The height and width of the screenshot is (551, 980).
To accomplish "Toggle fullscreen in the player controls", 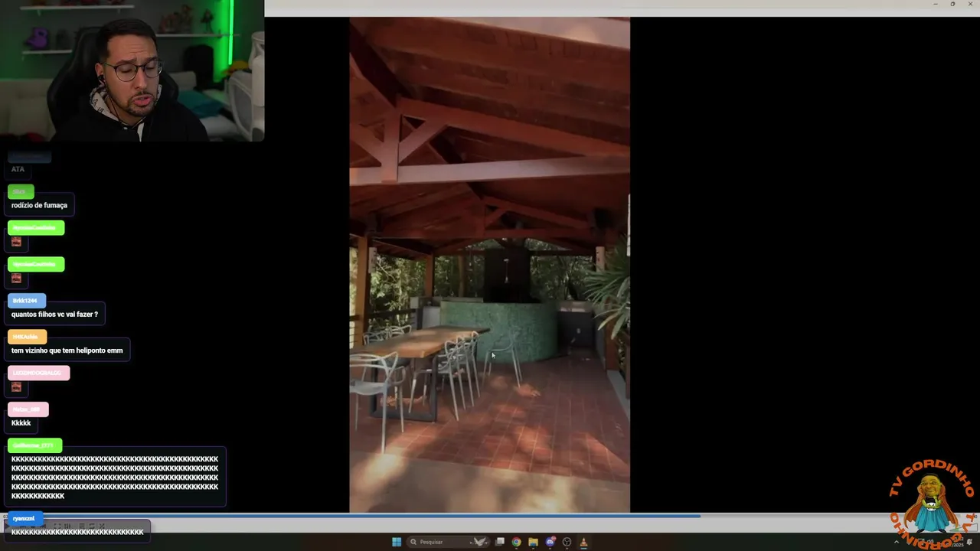I will point(57,526).
